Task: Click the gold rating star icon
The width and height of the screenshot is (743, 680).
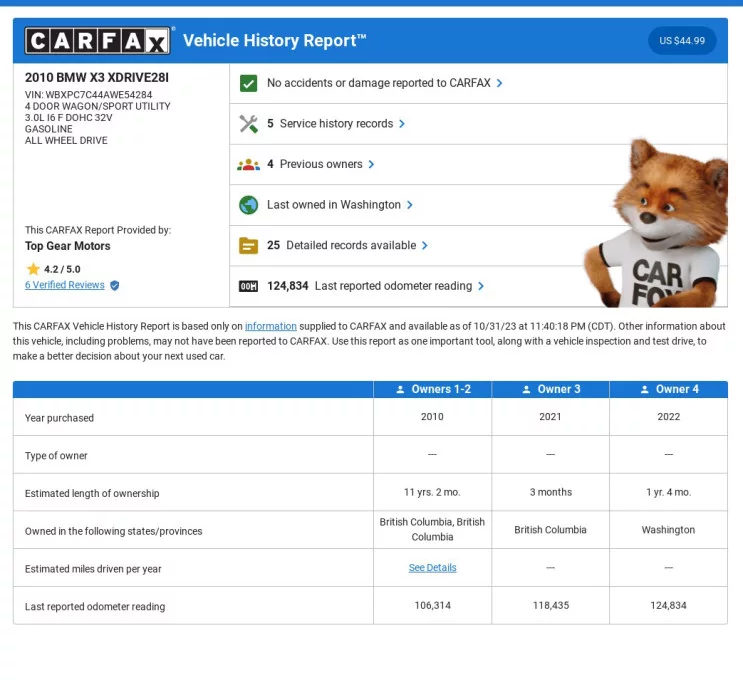Action: 33,269
